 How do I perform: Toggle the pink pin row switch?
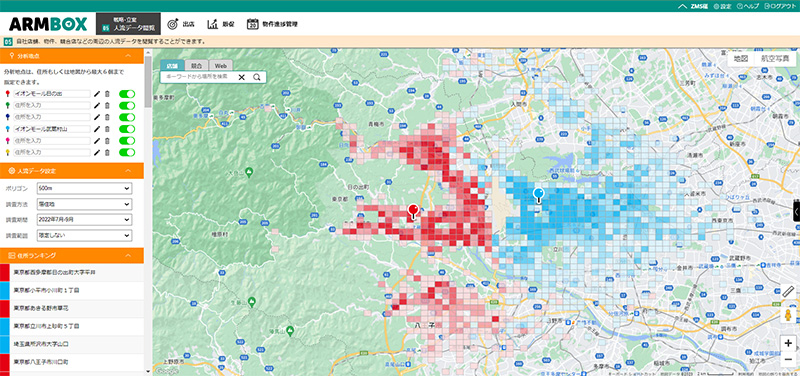pos(127,141)
